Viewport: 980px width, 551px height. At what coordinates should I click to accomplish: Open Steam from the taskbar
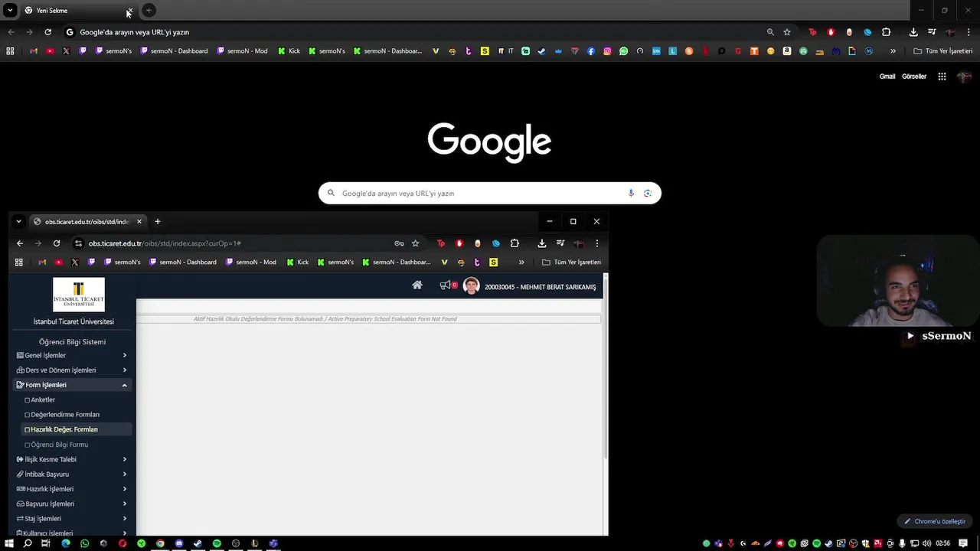point(198,543)
